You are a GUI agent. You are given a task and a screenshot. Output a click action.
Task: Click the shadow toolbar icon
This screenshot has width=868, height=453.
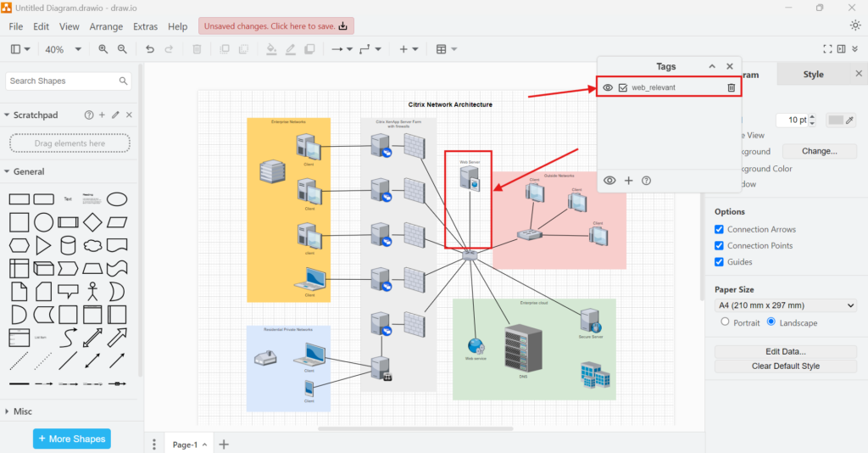[309, 49]
